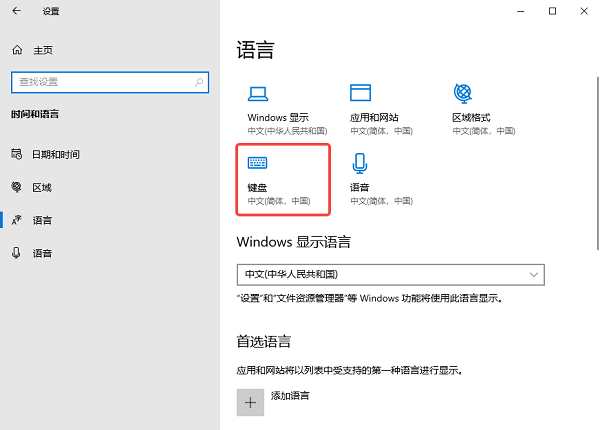600x430 pixels.
Task: Select 日期和时间 in the sidebar
Action: tap(55, 154)
